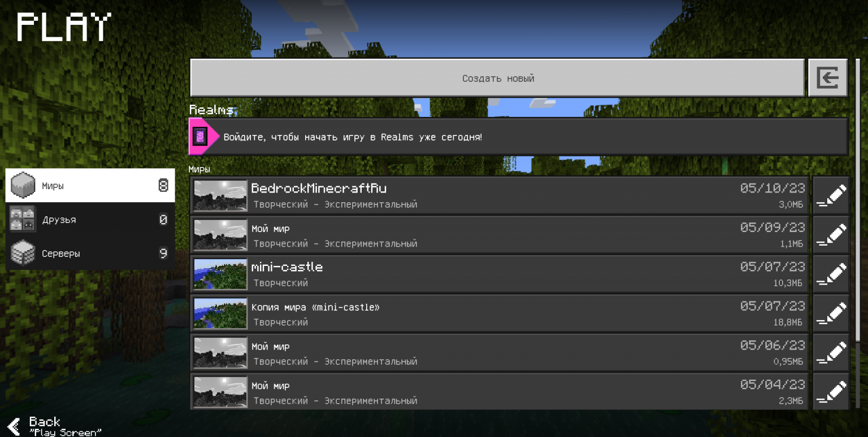Click the Миры section heading above list

199,169
